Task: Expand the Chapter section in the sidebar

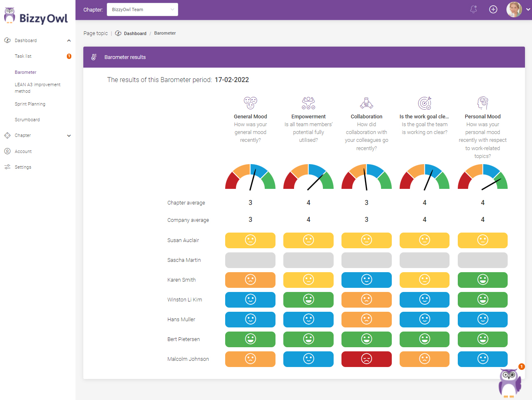Action: (69, 135)
